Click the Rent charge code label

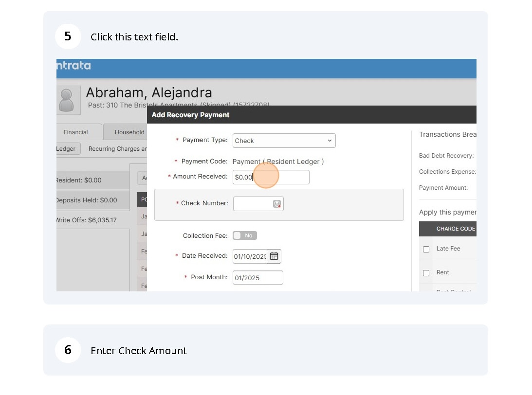coord(442,272)
